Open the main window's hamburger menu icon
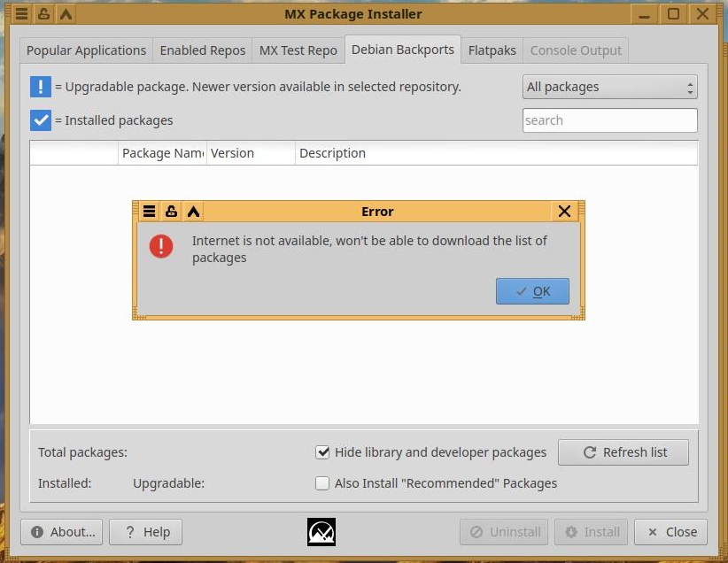Viewport: 728px width, 563px height. (21, 14)
